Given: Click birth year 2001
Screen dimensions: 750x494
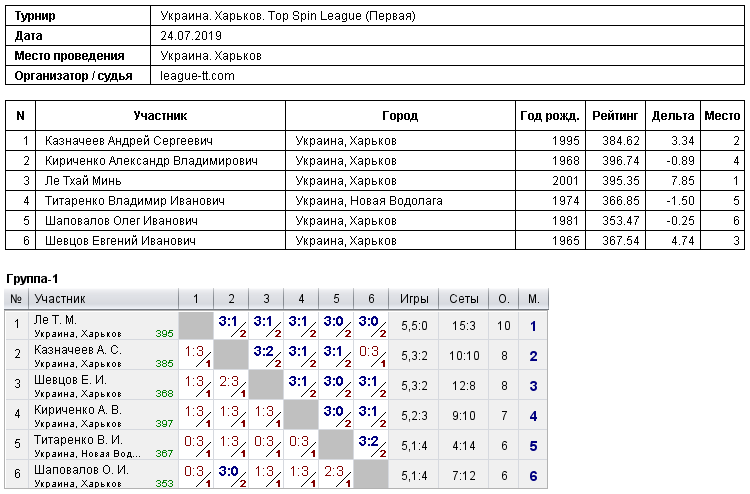Looking at the screenshot, I should (565, 181).
